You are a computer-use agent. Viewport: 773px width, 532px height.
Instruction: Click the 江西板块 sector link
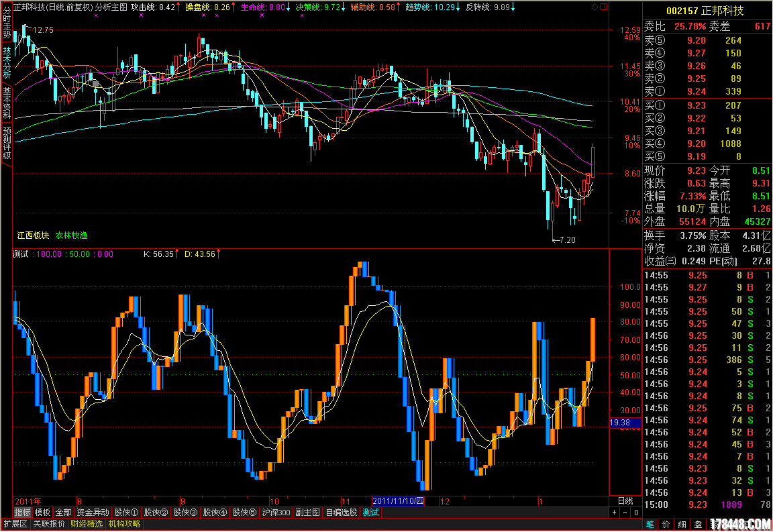[33, 235]
